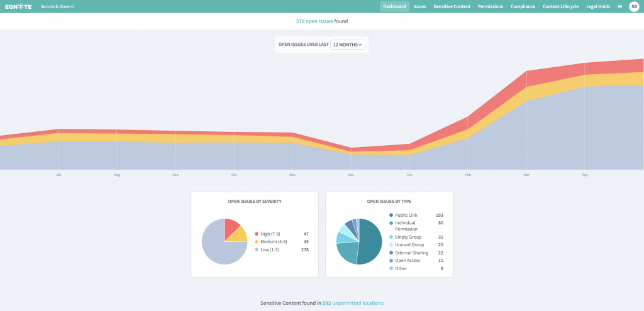This screenshot has height=311, width=644.
Task: Follow the 370 open issues link
Action: click(x=314, y=21)
